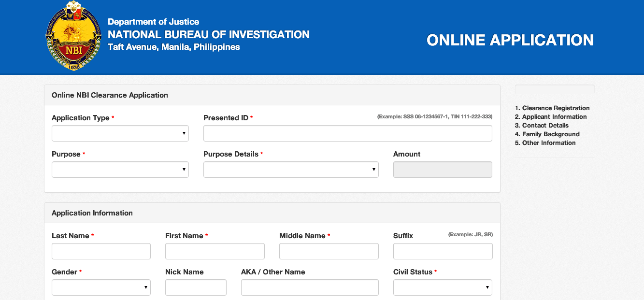Click Applicant Information in the sidebar
The height and width of the screenshot is (300, 644).
click(x=550, y=116)
